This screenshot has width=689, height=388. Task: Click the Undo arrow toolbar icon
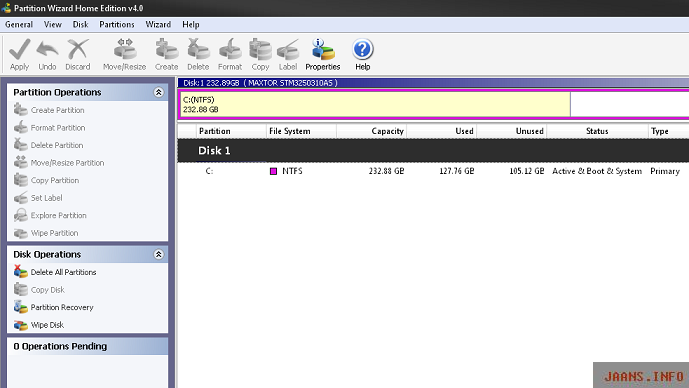coord(47,49)
